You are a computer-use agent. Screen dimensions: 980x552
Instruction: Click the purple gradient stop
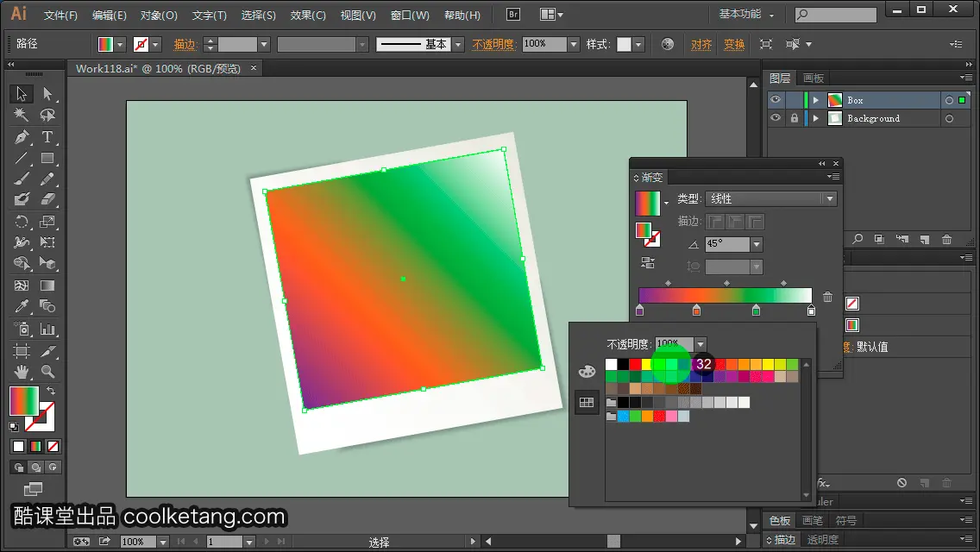pos(639,310)
